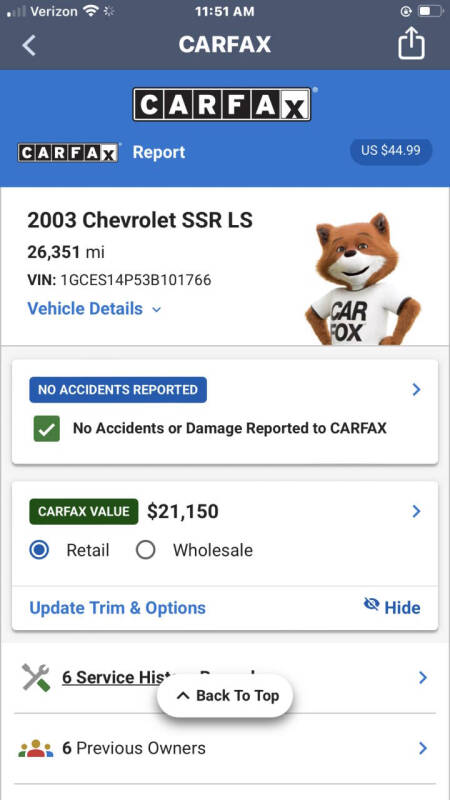The height and width of the screenshot is (800, 450).
Task: Open the share sheet icon
Action: coord(411,44)
